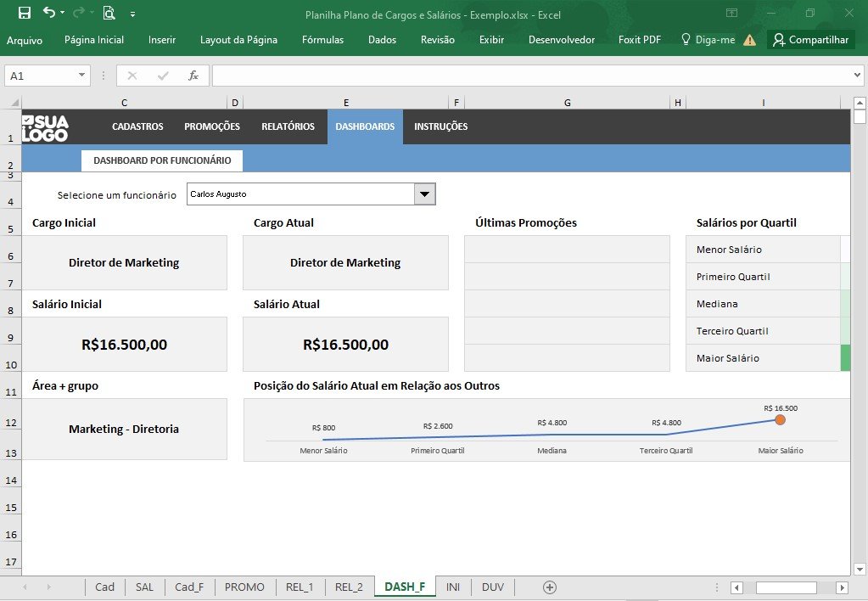
Task: Click the Diga-me lightbulb search
Action: click(708, 40)
